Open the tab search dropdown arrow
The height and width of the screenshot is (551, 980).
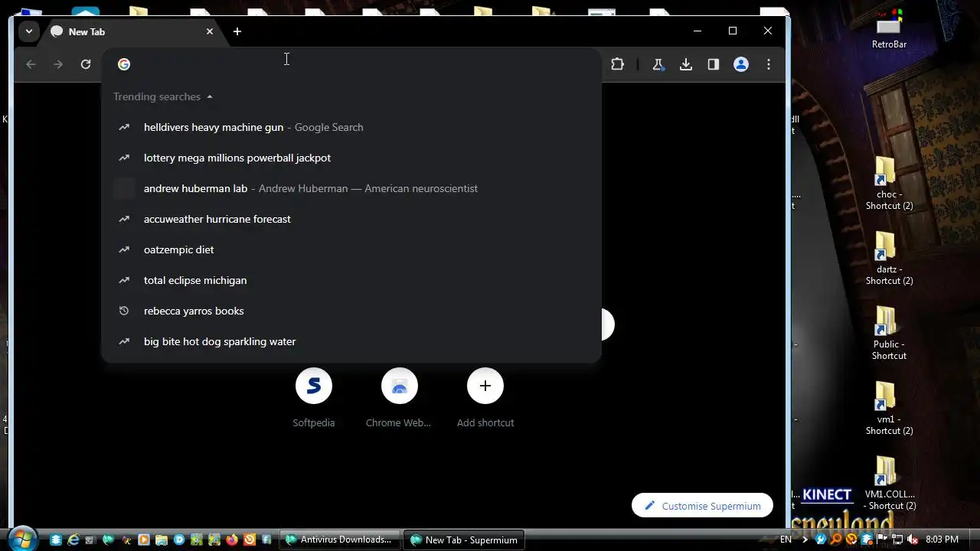point(28,31)
